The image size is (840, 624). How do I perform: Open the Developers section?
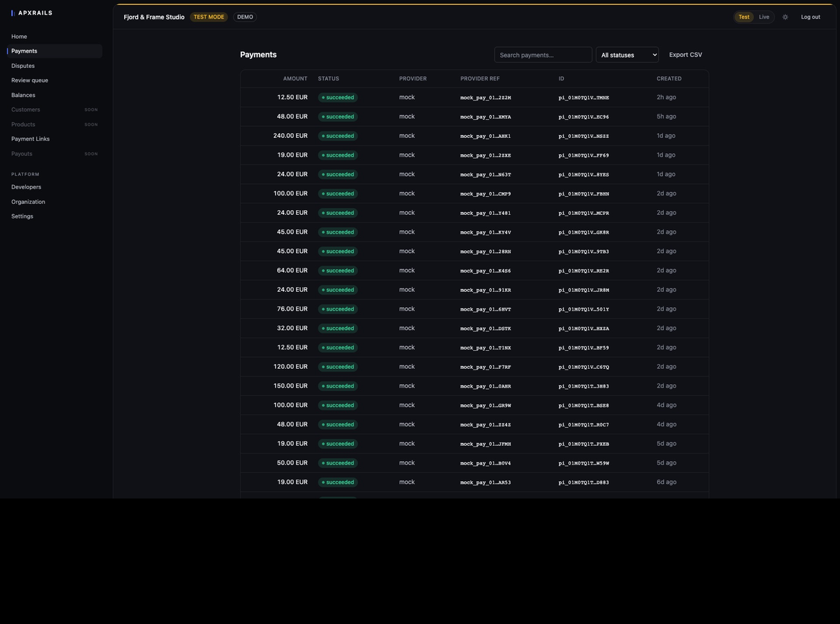[x=26, y=187]
